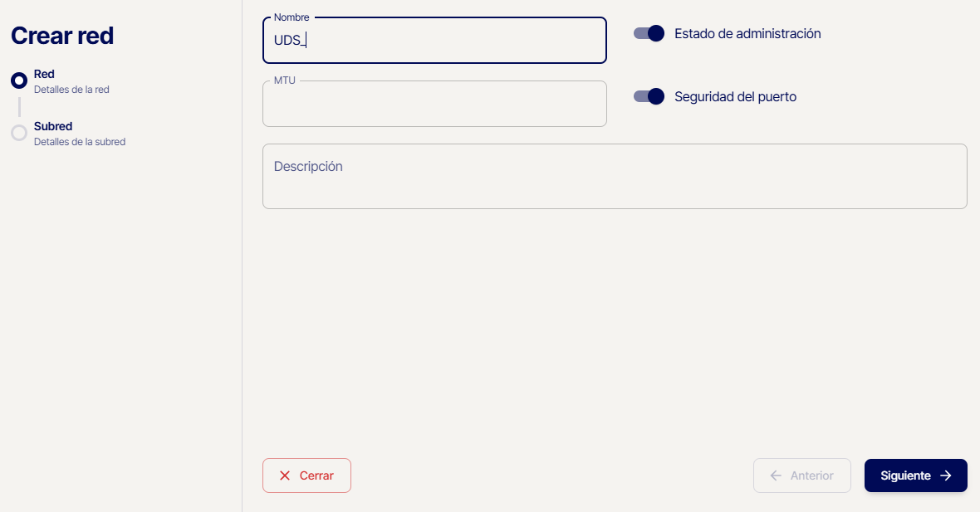980x512 pixels.
Task: Click the left arrow icon in Anterior
Action: [776, 475]
